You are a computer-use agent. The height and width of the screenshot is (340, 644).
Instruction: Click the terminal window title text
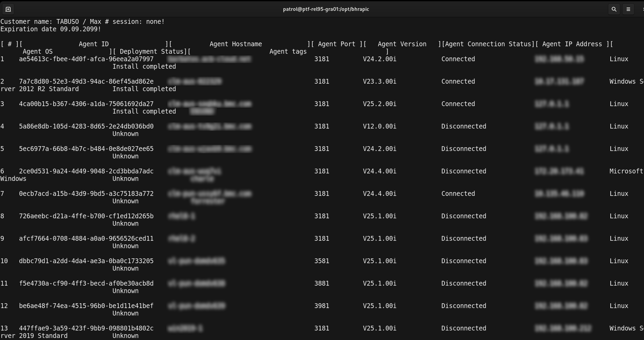pyautogui.click(x=326, y=9)
